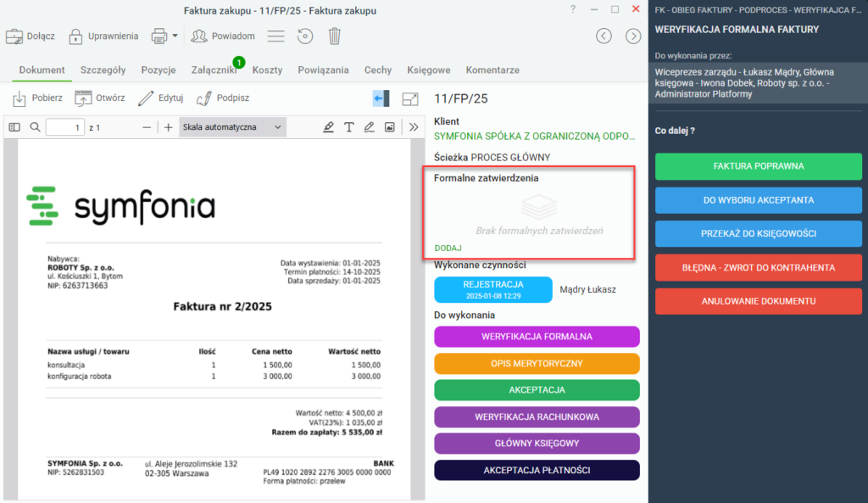Screen dimensions: 868x503
Task: Click PRZEKAŻ DO KSIĘGOWOŚCI button
Action: point(759,234)
